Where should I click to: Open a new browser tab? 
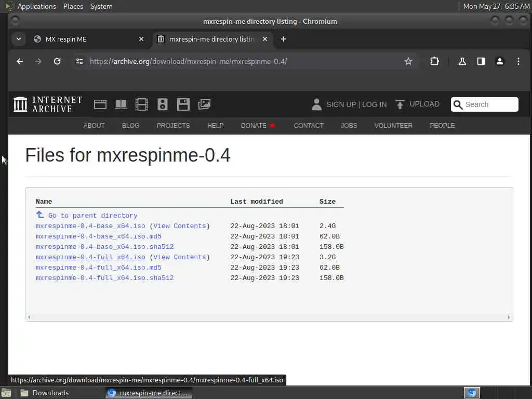click(284, 39)
